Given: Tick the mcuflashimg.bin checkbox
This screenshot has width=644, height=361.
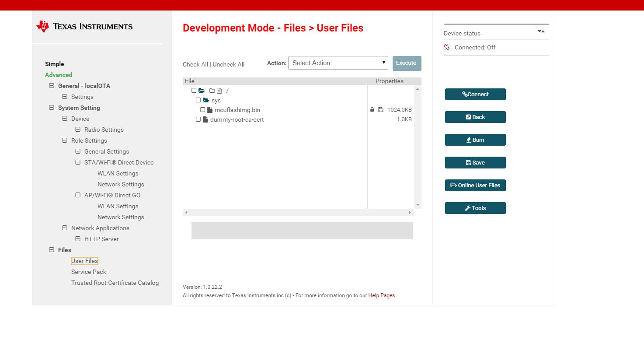Looking at the screenshot, I should 203,110.
